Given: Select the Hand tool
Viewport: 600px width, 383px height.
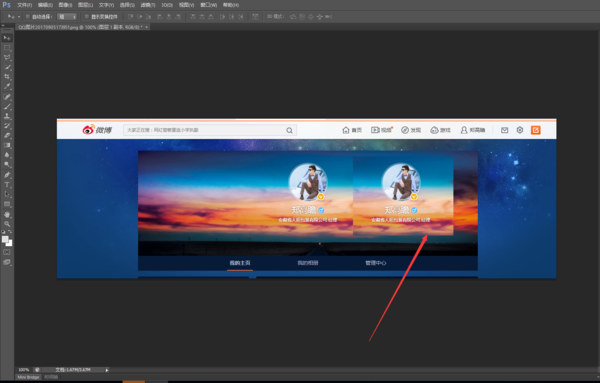Looking at the screenshot, I should point(7,214).
